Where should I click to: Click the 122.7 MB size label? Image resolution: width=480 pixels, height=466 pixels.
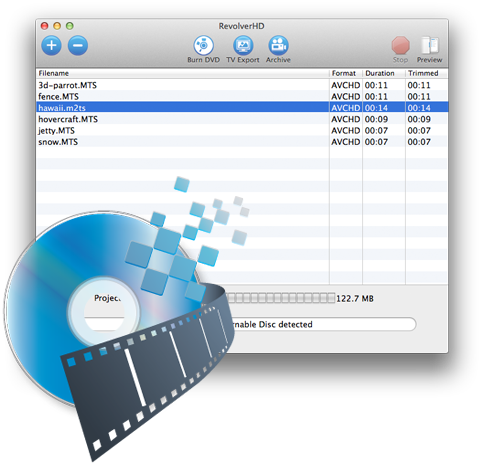click(x=355, y=298)
